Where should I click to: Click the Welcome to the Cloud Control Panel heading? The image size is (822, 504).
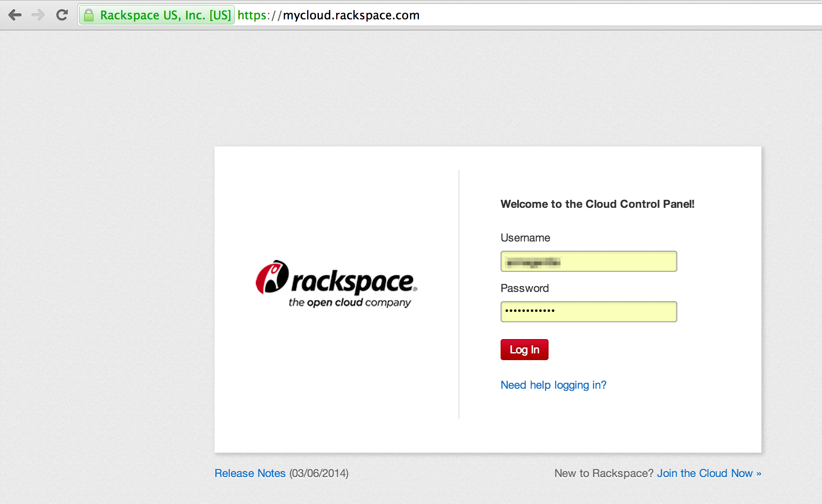(597, 204)
